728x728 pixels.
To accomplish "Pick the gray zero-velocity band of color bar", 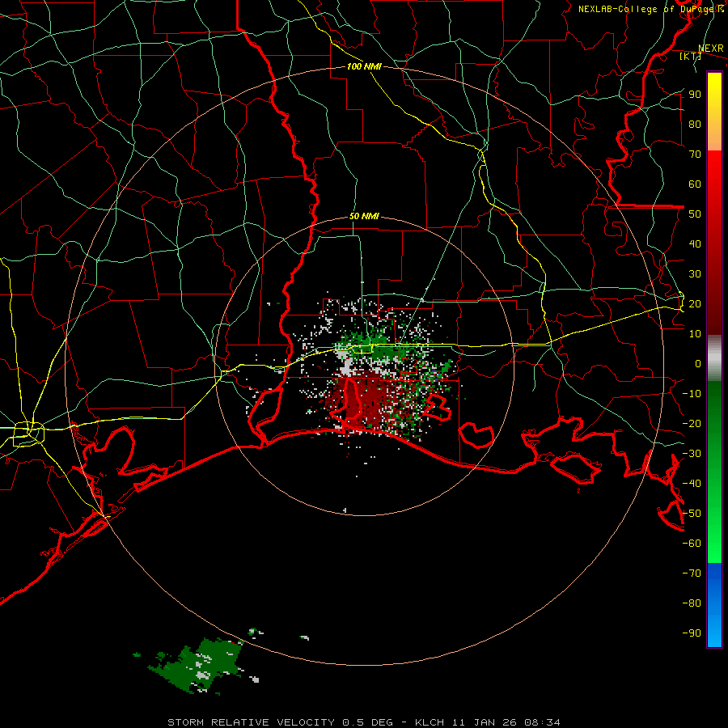I will click(x=714, y=358).
